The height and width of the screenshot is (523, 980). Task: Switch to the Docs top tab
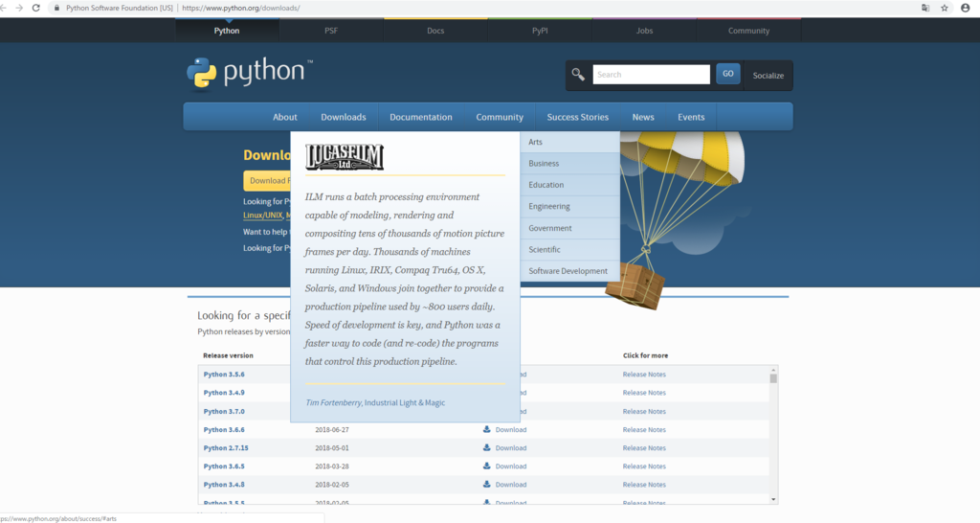[435, 31]
